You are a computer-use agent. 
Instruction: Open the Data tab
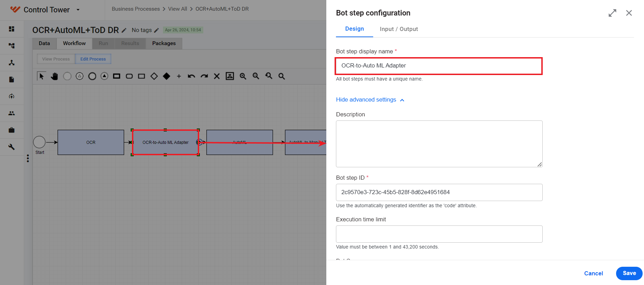point(44,43)
